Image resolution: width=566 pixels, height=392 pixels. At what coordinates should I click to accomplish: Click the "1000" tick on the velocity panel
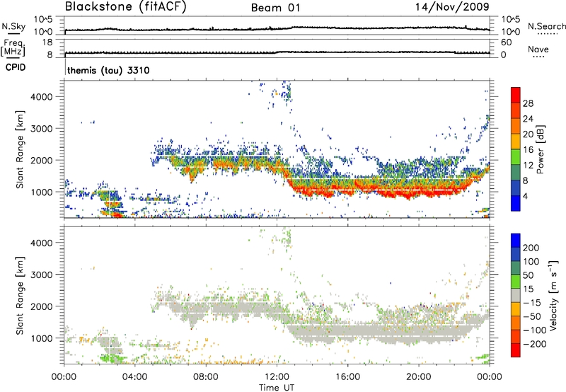[x=42, y=338]
